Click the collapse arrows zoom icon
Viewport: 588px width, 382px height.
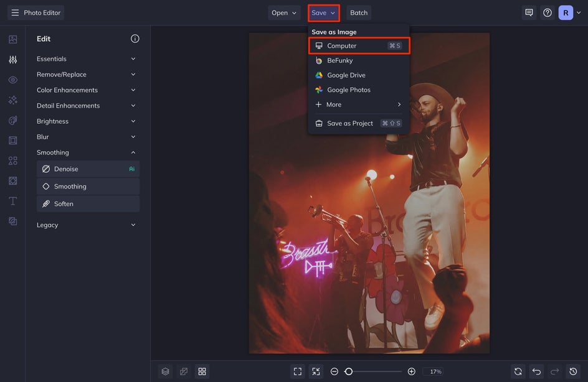point(316,371)
